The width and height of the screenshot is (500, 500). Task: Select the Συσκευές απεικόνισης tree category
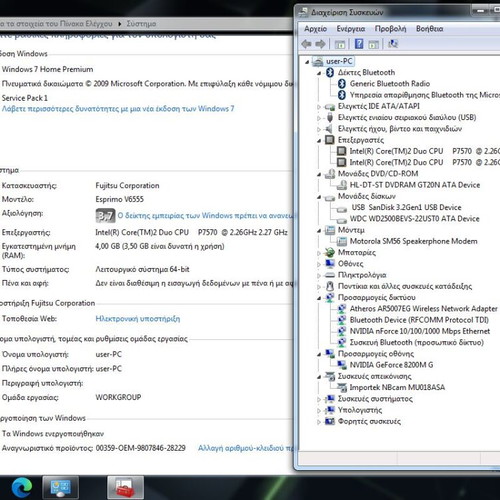pyautogui.click(x=374, y=376)
